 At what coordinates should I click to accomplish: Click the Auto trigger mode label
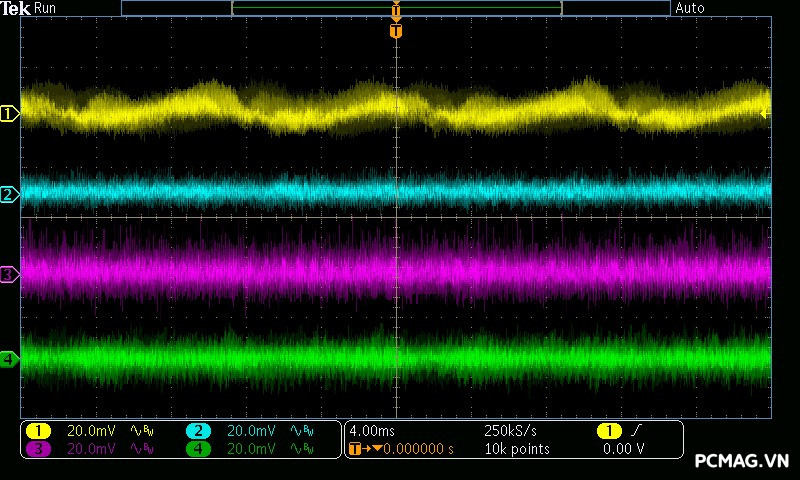(690, 8)
